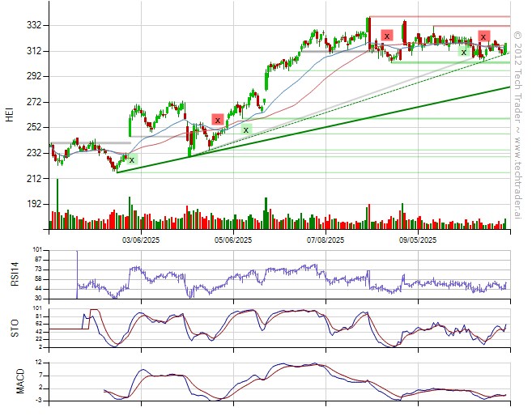Click the 212 price axis label

pyautogui.click(x=34, y=178)
